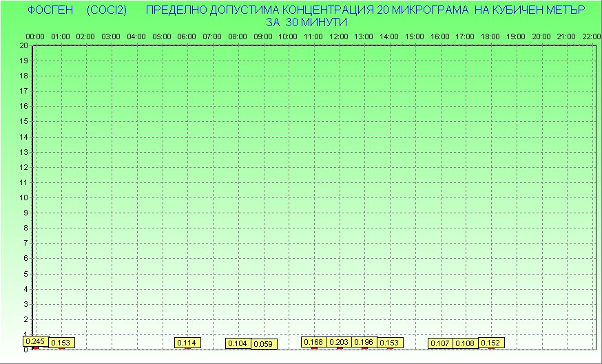This screenshot has width=602, height=364.
Task: Click the 00:00 time axis label
Action: [x=35, y=37]
